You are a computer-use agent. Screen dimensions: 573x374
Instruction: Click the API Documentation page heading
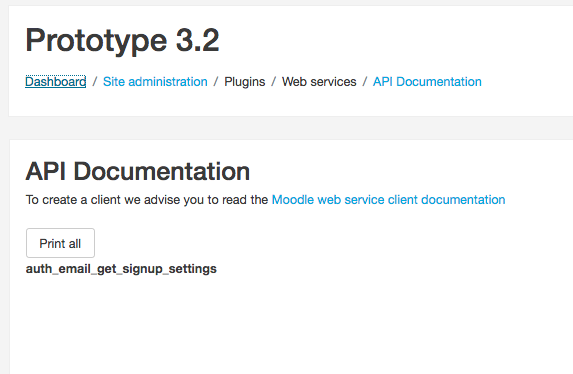click(x=137, y=171)
